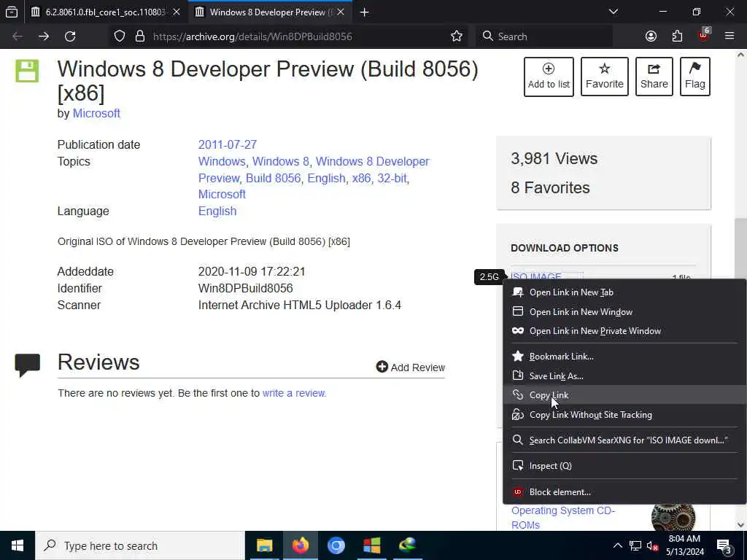Show hidden tray icons chevron
This screenshot has width=747, height=560.
coord(617,545)
